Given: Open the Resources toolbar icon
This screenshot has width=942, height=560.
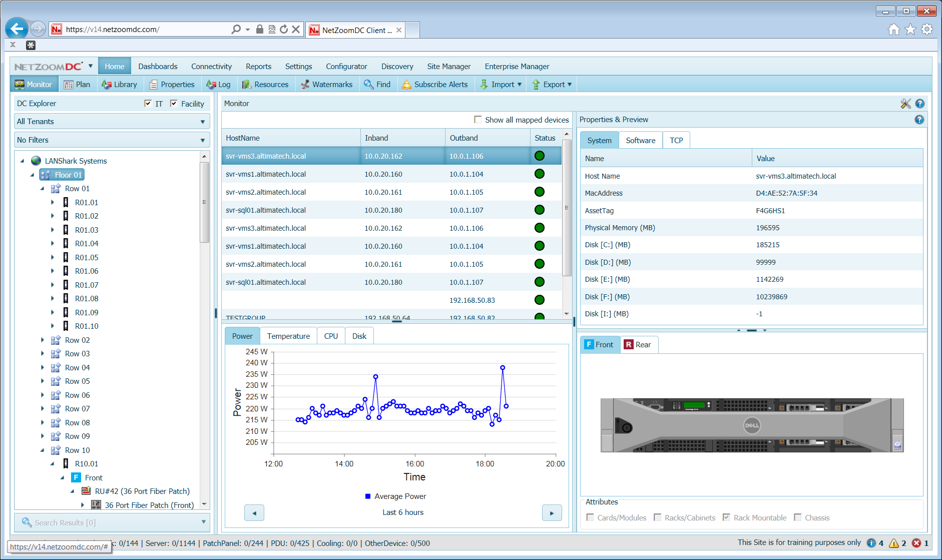Looking at the screenshot, I should click(x=246, y=85).
